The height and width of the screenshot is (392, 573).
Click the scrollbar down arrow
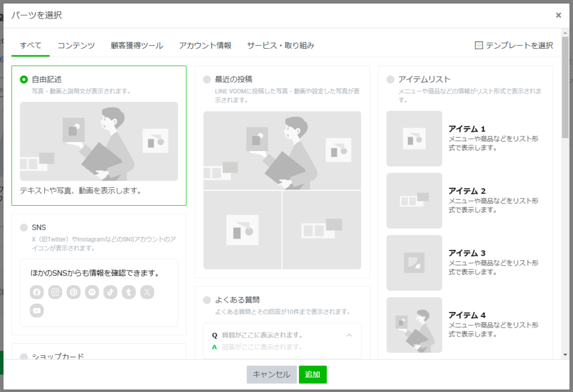[565, 355]
